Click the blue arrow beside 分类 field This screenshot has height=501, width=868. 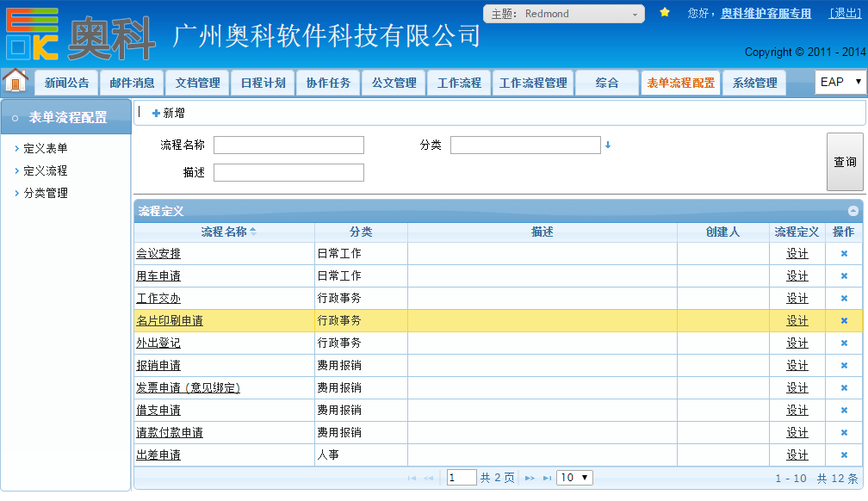click(x=608, y=145)
